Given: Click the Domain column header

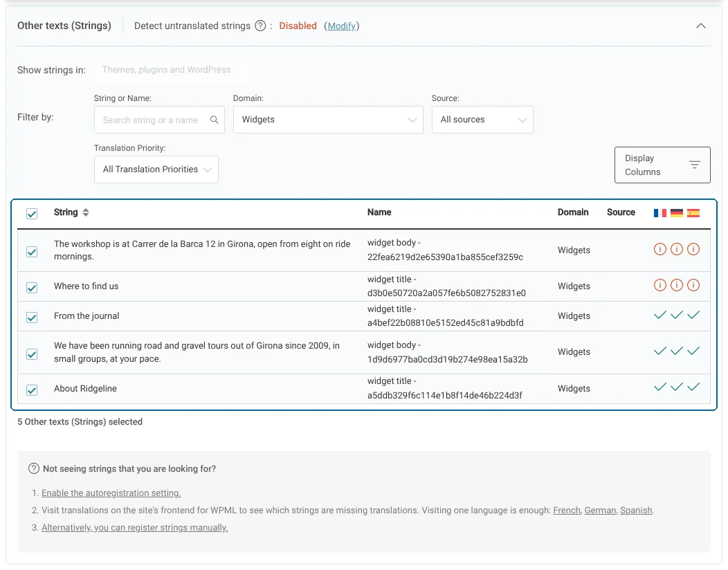Looking at the screenshot, I should [x=572, y=212].
